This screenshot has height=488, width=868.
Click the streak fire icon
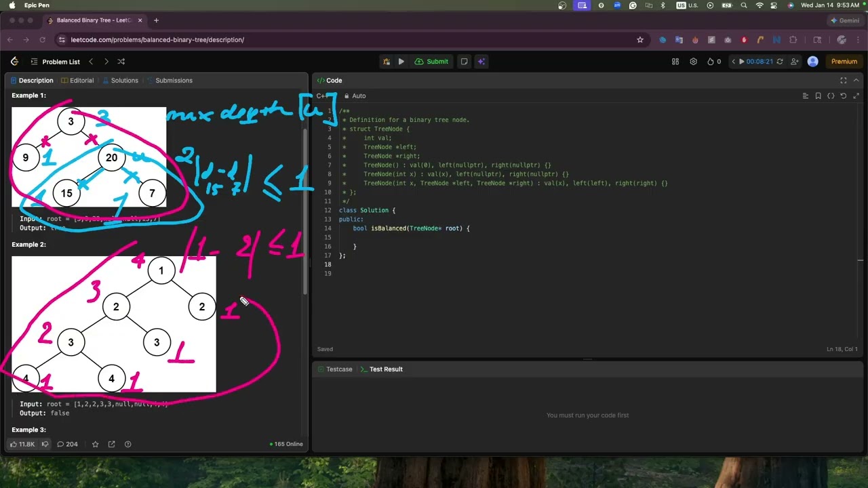click(x=711, y=62)
